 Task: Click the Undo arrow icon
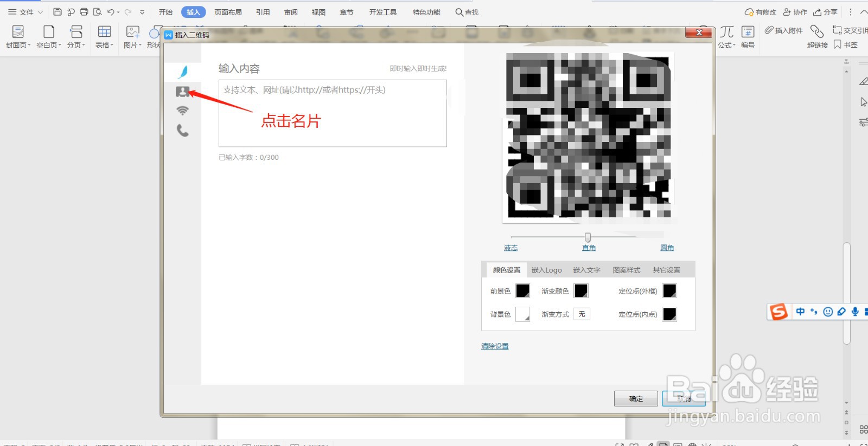tap(111, 12)
